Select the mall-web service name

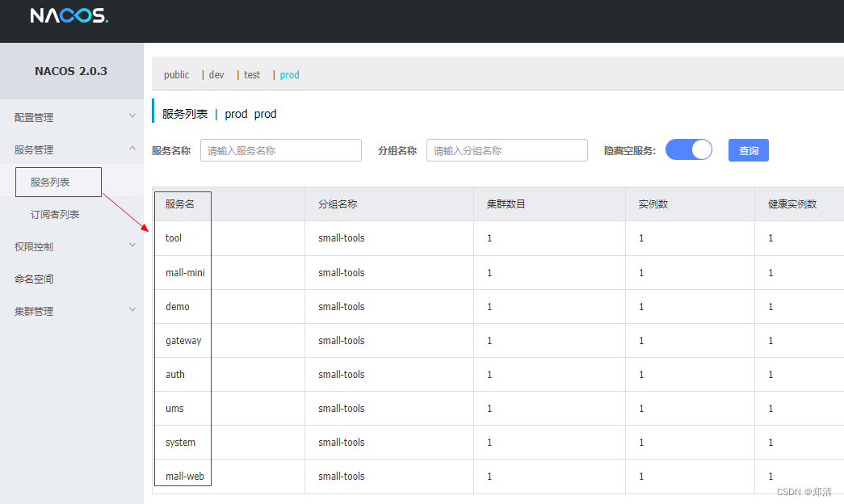[x=185, y=476]
